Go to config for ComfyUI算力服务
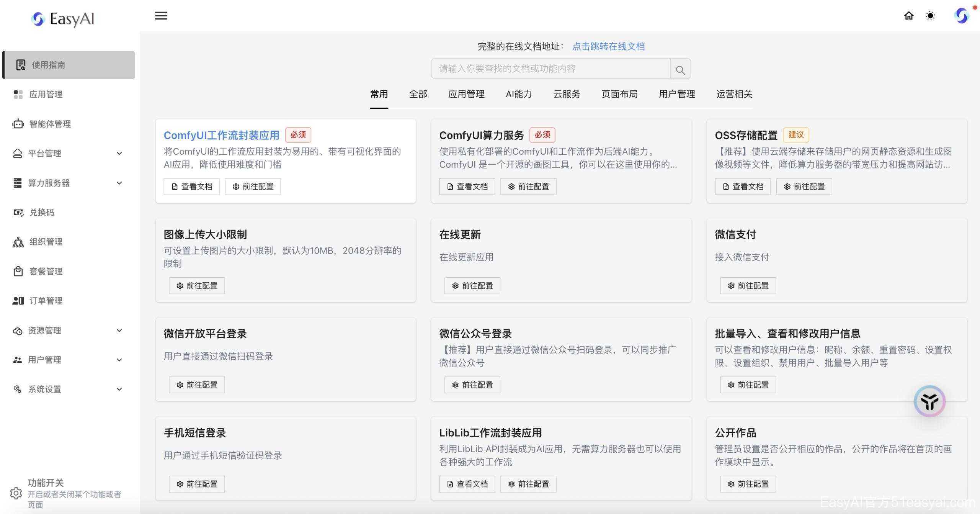The width and height of the screenshot is (980, 514). (x=528, y=187)
